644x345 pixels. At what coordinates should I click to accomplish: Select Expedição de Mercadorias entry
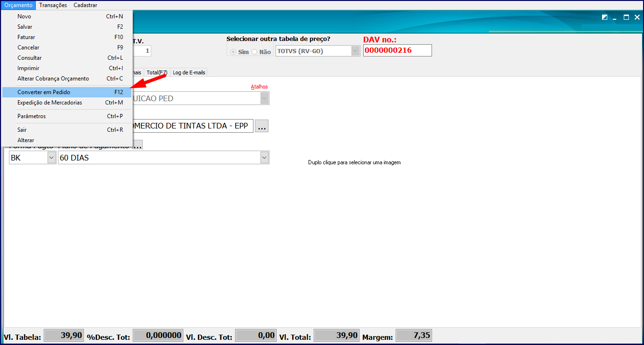(67, 103)
